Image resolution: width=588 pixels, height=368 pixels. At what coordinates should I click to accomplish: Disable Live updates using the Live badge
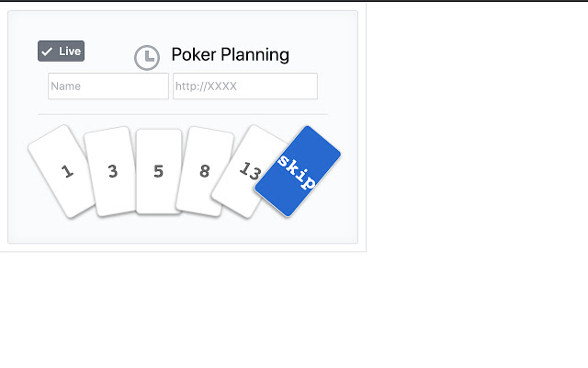(x=61, y=52)
